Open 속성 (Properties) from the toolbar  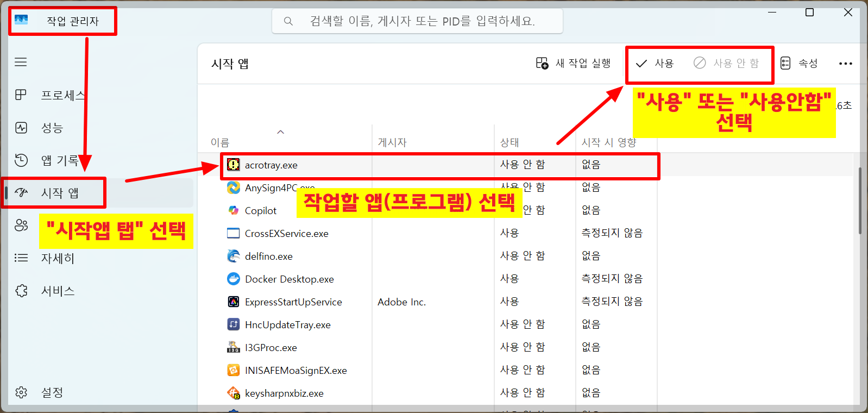[x=799, y=64]
